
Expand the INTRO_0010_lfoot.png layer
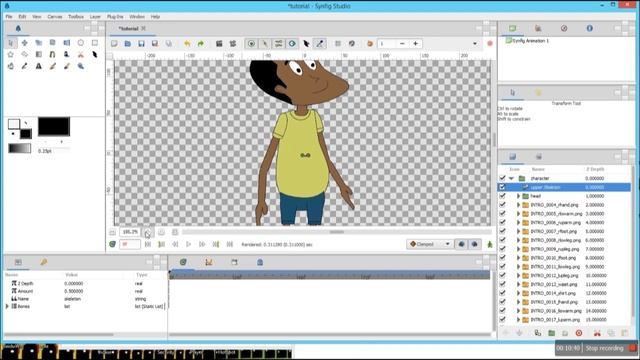(x=519, y=258)
